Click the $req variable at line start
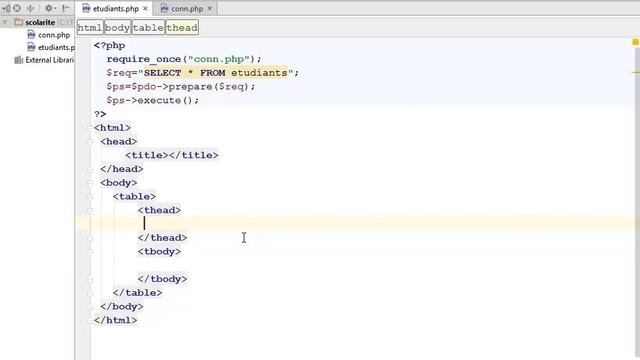640x360 pixels. click(x=119, y=73)
